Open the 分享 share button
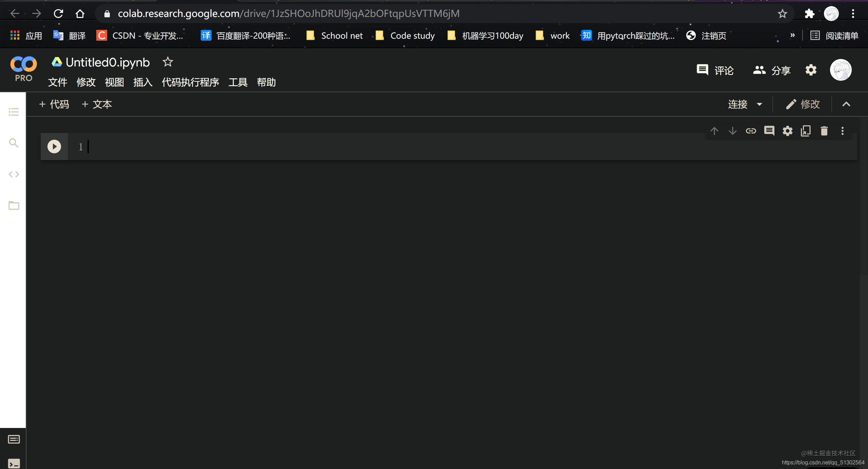This screenshot has width=868, height=469. pyautogui.click(x=772, y=70)
